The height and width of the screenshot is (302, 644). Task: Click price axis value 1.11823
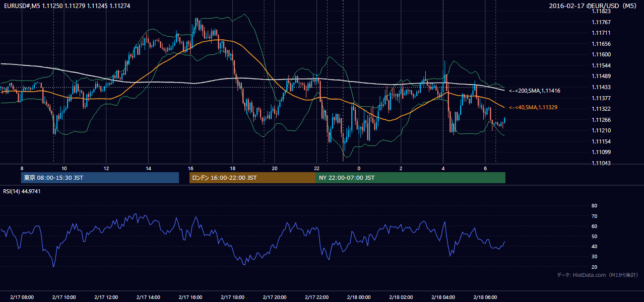point(601,11)
